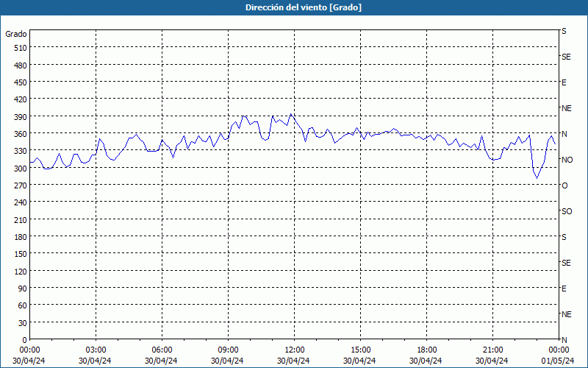The image size is (588, 368).
Task: Click the 510 y-axis value
Action: pos(21,48)
